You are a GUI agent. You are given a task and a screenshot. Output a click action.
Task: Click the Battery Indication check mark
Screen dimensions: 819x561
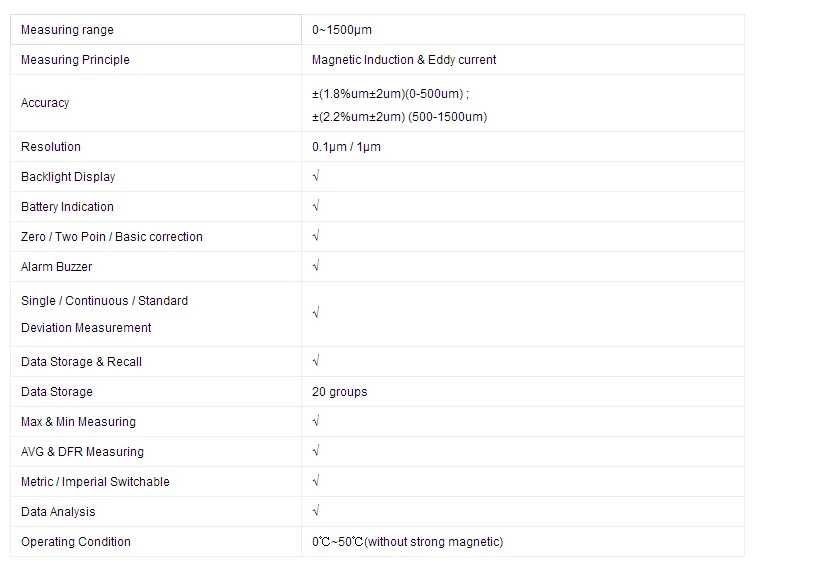(x=316, y=207)
